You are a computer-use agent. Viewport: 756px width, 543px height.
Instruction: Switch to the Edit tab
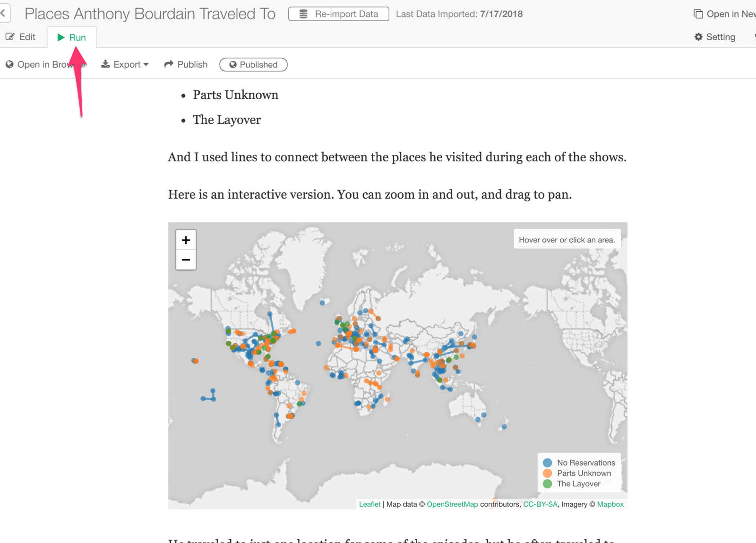pos(21,37)
